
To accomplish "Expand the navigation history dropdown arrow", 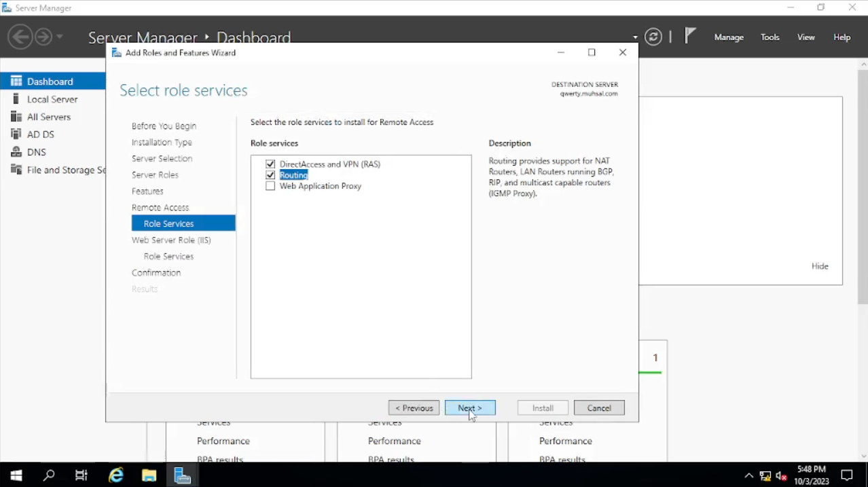I will [60, 37].
